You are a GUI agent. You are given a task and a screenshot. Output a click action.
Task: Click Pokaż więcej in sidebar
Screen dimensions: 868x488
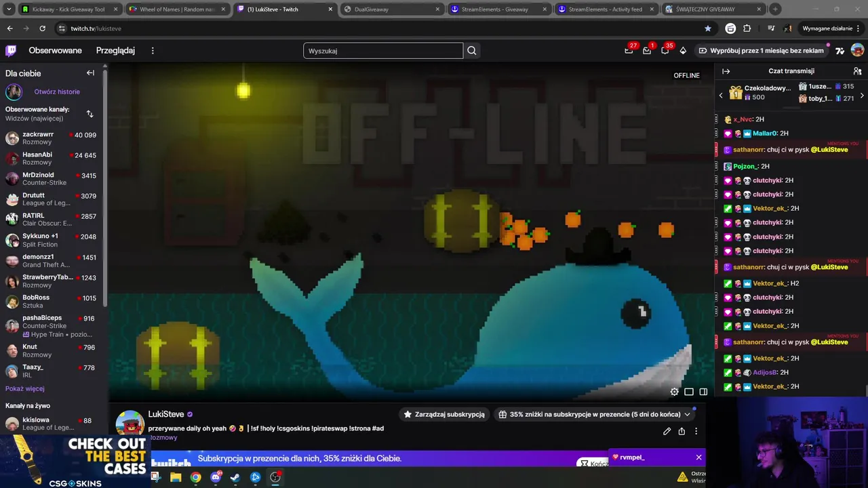[25, 388]
